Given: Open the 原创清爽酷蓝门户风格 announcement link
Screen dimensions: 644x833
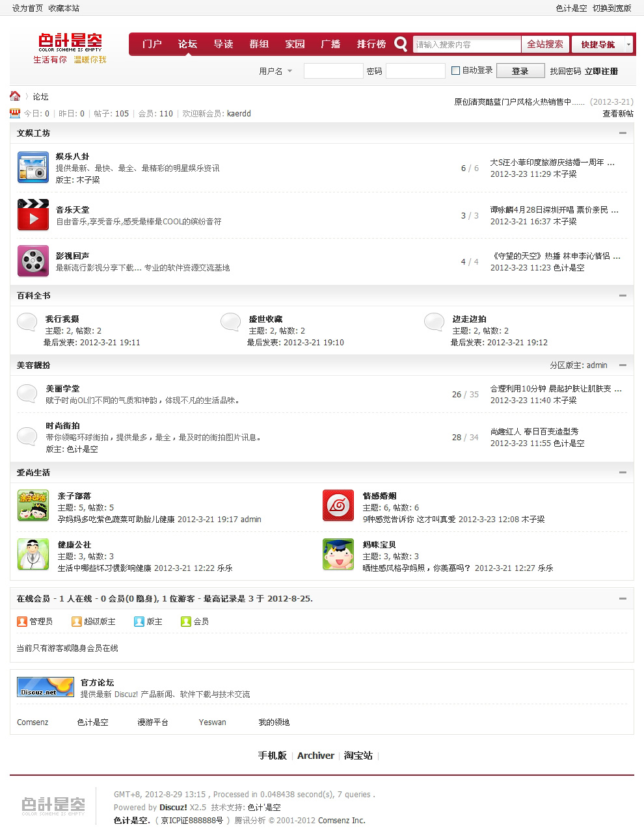Looking at the screenshot, I should [x=519, y=102].
